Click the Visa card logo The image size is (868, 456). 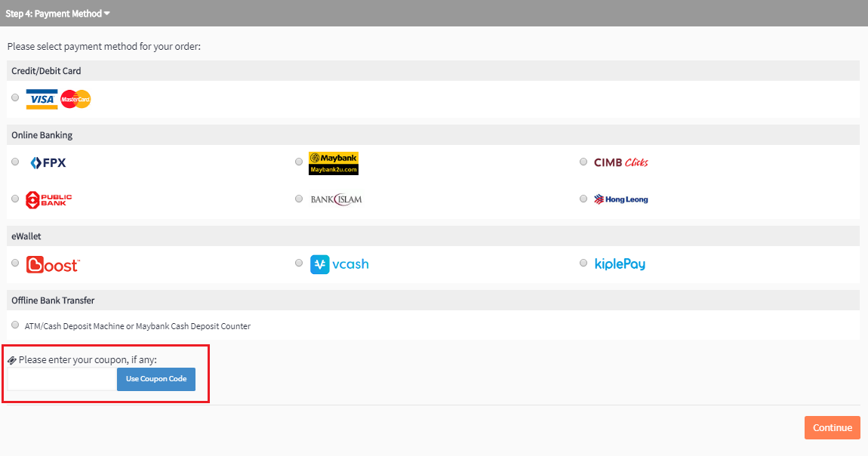[42, 99]
